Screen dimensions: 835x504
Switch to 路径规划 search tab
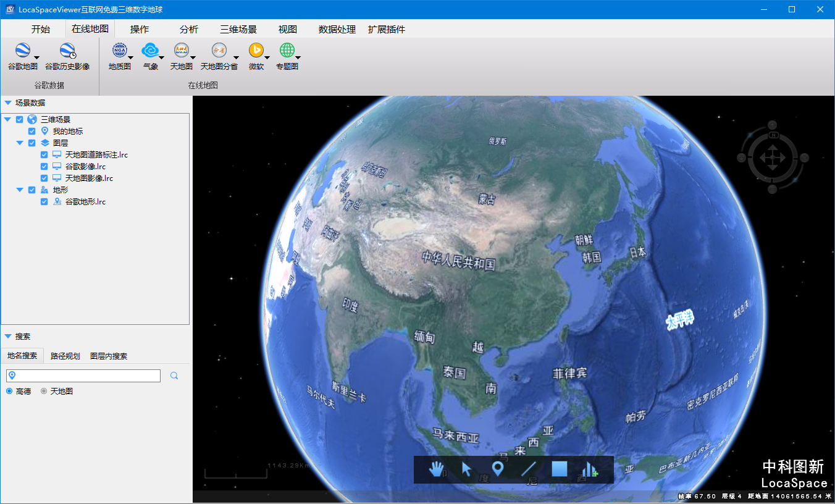(65, 356)
